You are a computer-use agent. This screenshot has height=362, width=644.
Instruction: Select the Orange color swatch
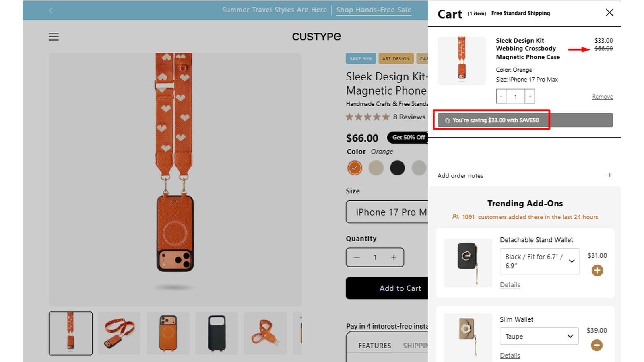point(355,168)
